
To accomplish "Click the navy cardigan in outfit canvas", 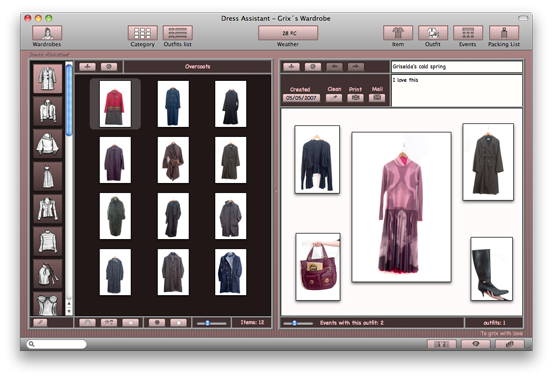I will (317, 159).
